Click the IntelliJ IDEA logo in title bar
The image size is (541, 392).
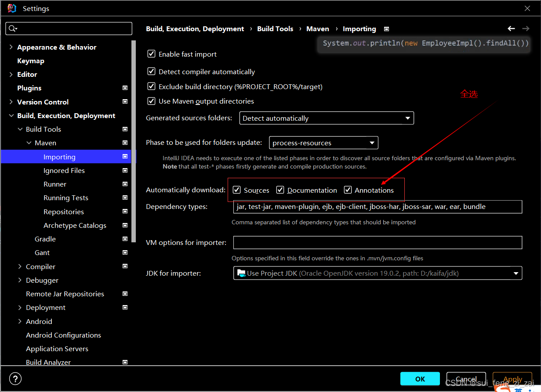[x=12, y=8]
